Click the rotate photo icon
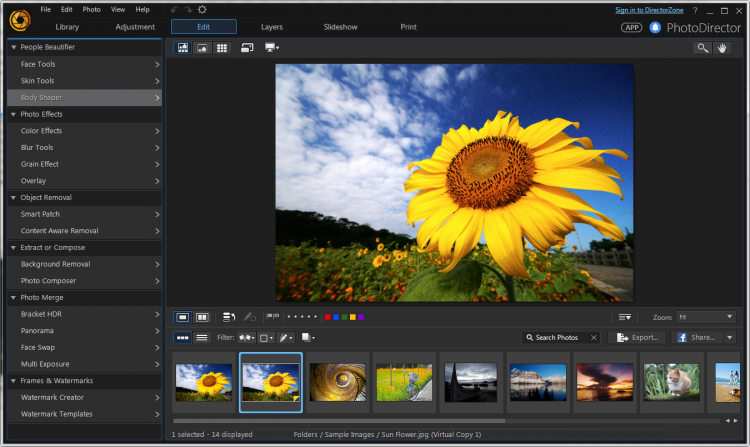The image size is (750, 447). tap(229, 317)
